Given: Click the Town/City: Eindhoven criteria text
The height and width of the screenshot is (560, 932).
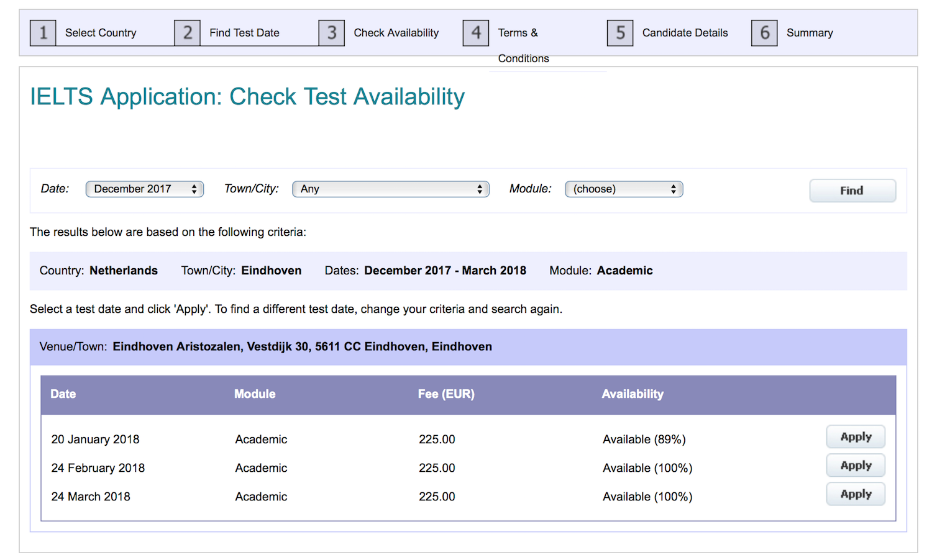Looking at the screenshot, I should pos(241,271).
